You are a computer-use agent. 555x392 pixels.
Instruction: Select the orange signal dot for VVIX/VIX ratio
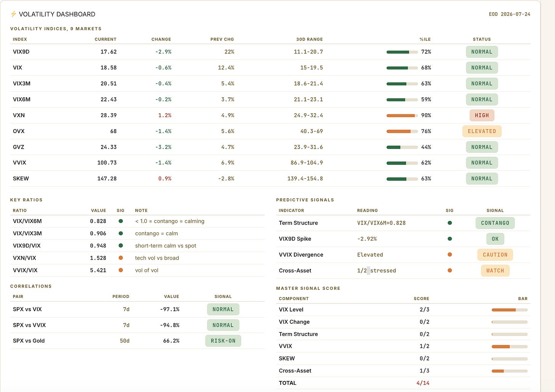121,270
